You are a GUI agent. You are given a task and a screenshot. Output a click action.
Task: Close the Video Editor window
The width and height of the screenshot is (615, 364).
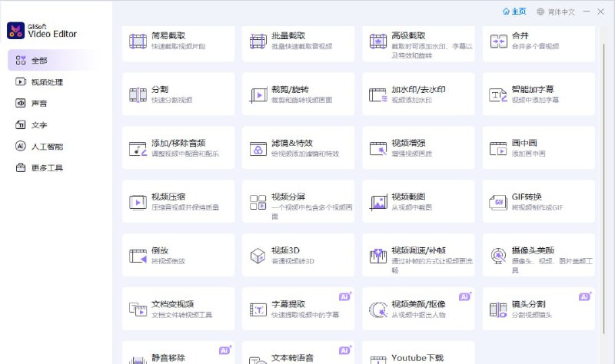coord(601,12)
